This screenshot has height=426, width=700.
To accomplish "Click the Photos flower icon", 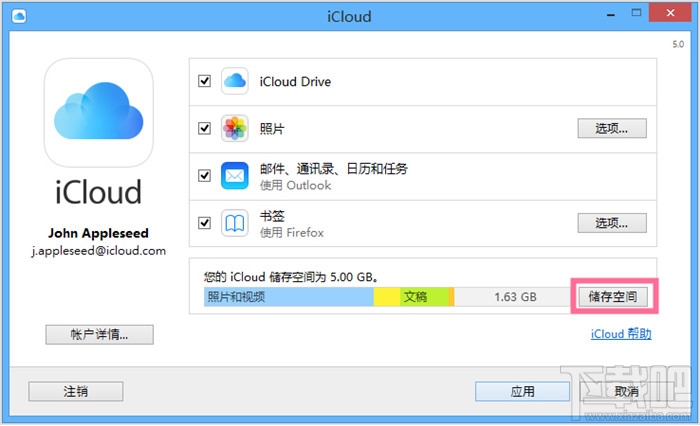I will [235, 129].
